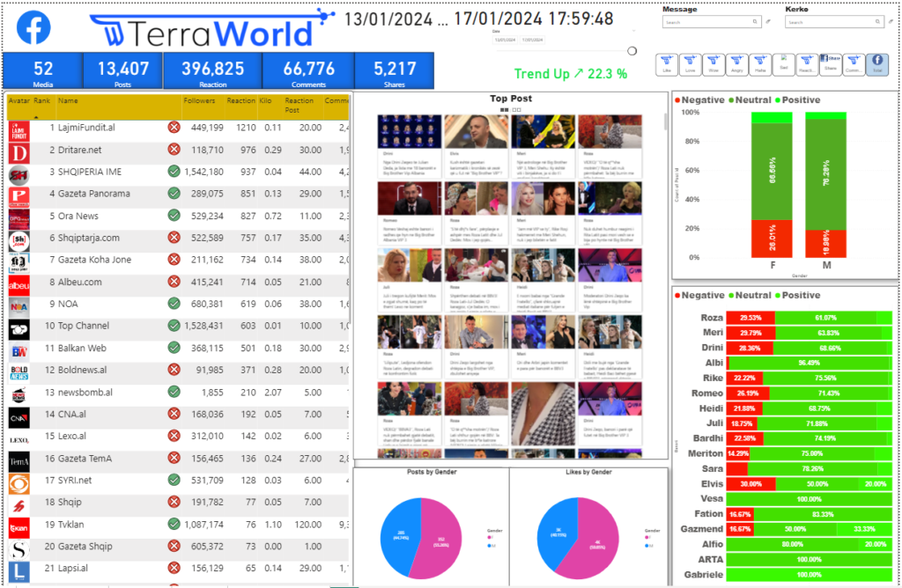Viewport: 902px width, 588px height.
Task: Click the Top Channel avatar
Action: tap(19, 329)
